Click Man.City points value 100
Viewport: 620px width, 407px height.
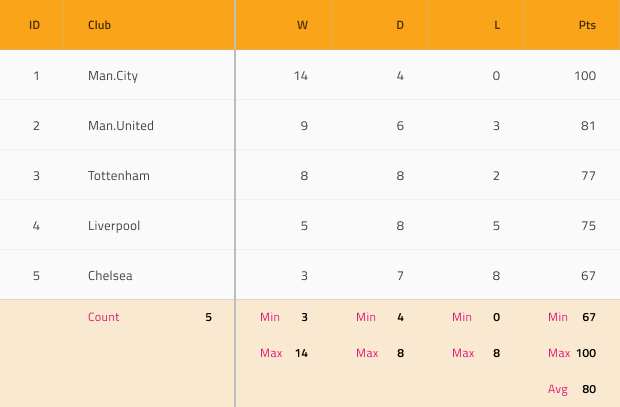pyautogui.click(x=585, y=76)
